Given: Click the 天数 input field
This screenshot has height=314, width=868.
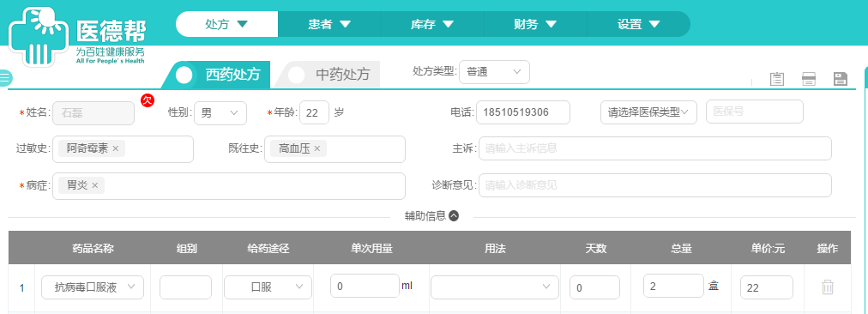Looking at the screenshot, I should click(x=594, y=287).
